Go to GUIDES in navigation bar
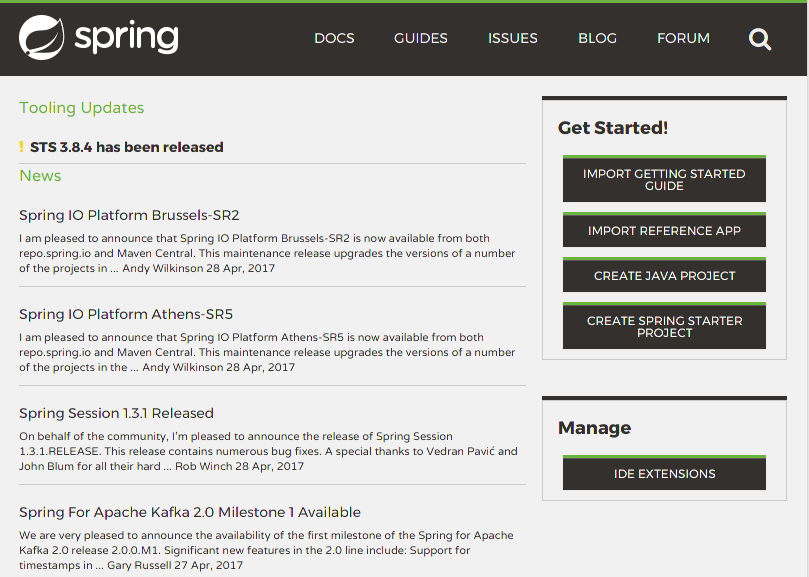This screenshot has width=809, height=577. pos(420,38)
